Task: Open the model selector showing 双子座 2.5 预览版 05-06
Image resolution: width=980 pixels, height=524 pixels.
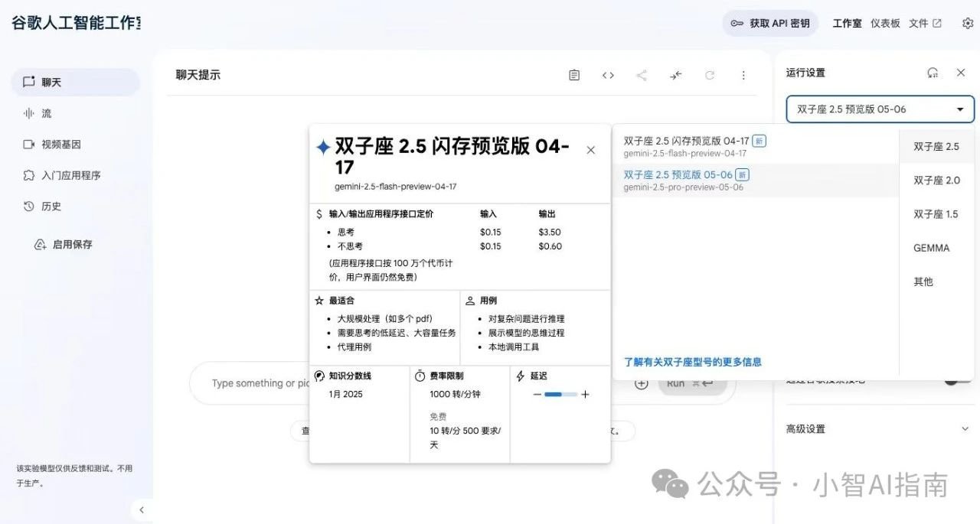Action: [x=879, y=109]
